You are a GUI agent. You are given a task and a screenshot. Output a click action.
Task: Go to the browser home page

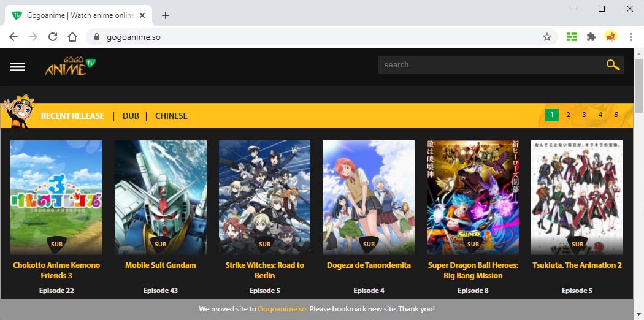pyautogui.click(x=72, y=37)
